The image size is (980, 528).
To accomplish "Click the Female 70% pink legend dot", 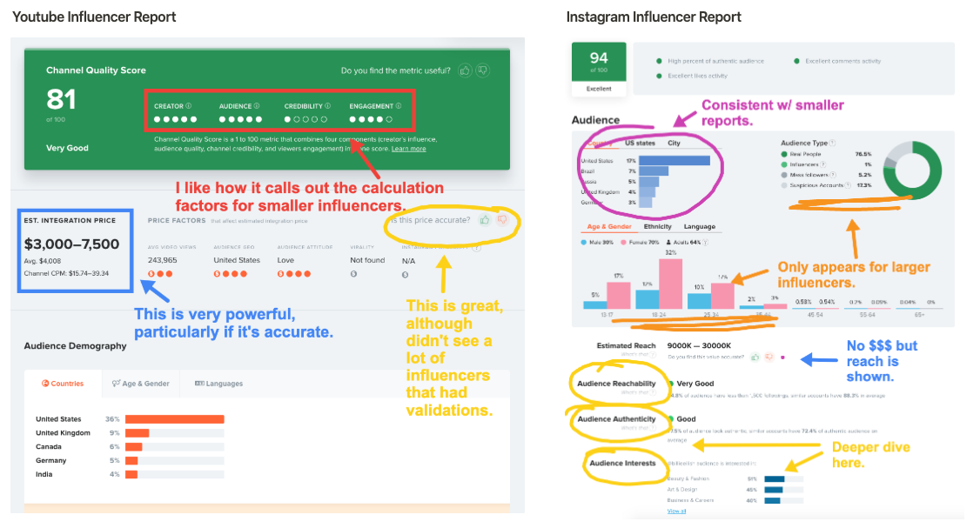I will pos(623,243).
